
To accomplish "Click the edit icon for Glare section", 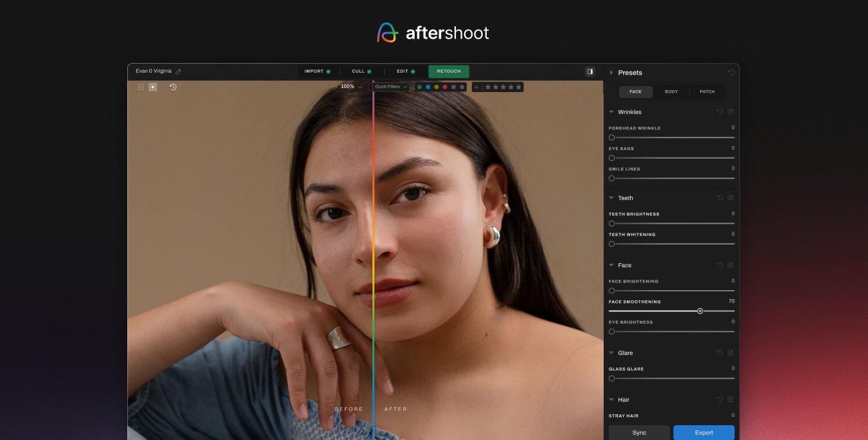I will (730, 353).
